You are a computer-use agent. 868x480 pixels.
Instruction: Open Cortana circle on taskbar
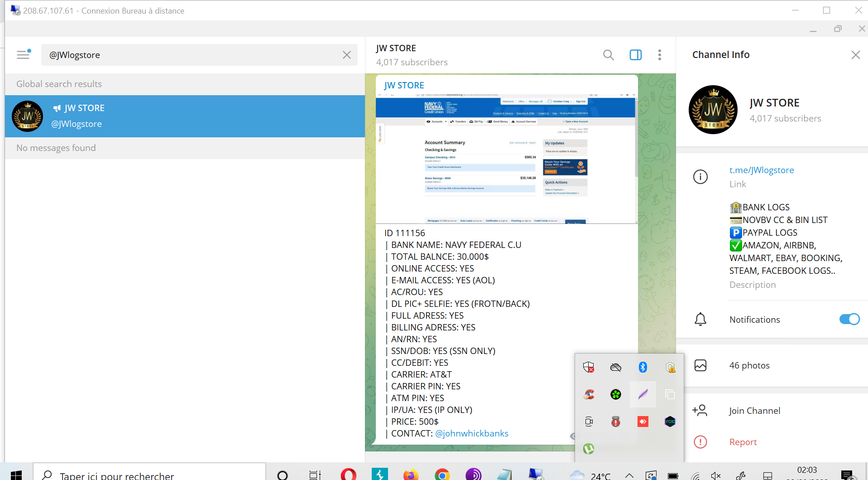coord(283,475)
